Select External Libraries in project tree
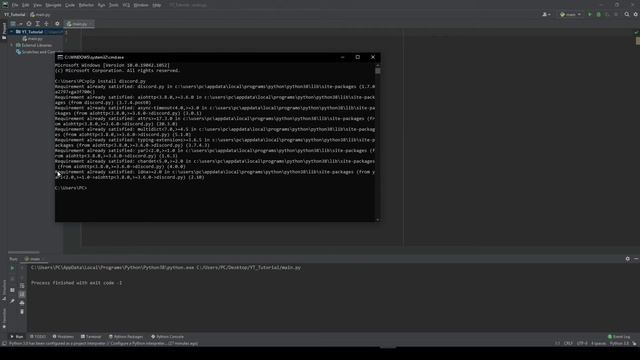 point(34,45)
